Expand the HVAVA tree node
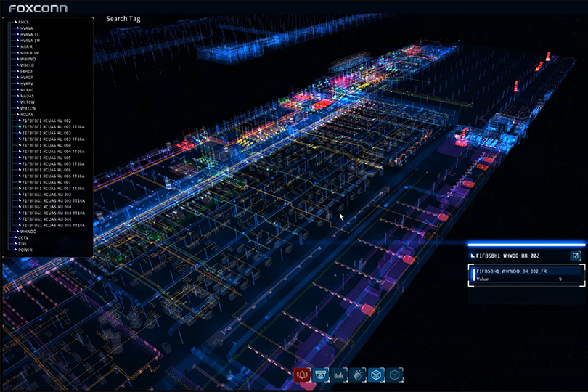The image size is (588, 392). point(18,28)
